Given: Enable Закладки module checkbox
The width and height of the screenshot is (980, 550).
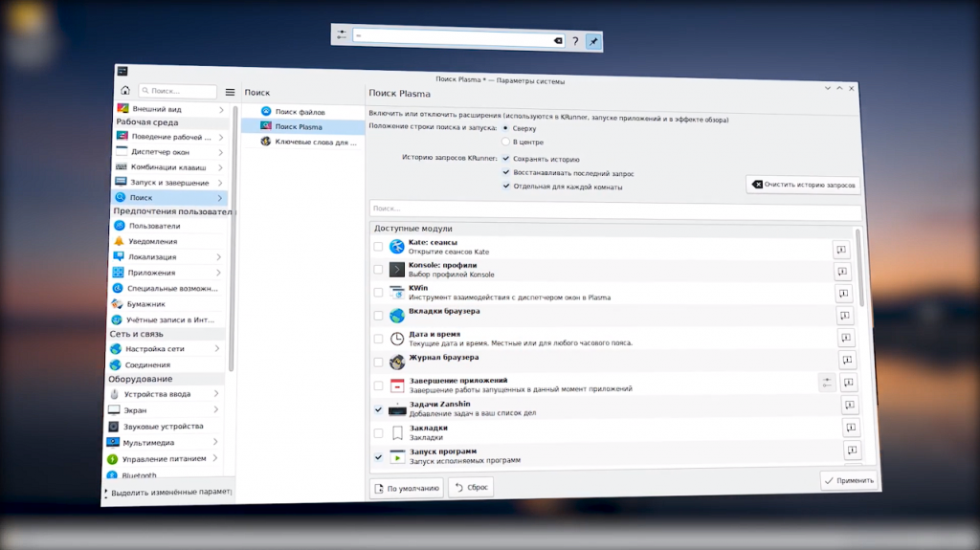Looking at the screenshot, I should pos(378,433).
